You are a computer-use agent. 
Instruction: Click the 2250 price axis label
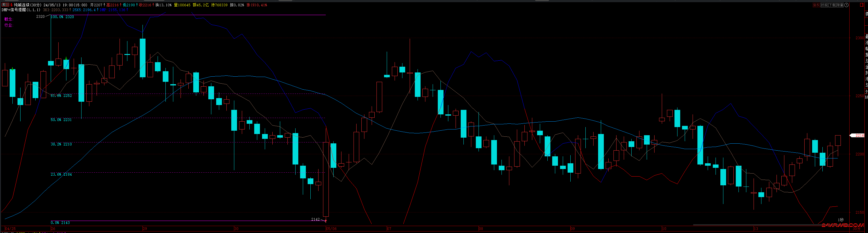click(x=860, y=96)
